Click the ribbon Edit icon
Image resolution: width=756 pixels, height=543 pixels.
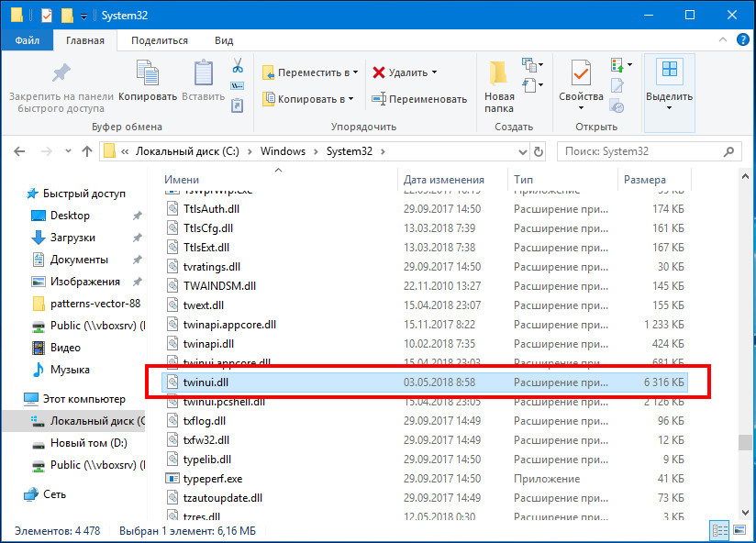pyautogui.click(x=617, y=85)
